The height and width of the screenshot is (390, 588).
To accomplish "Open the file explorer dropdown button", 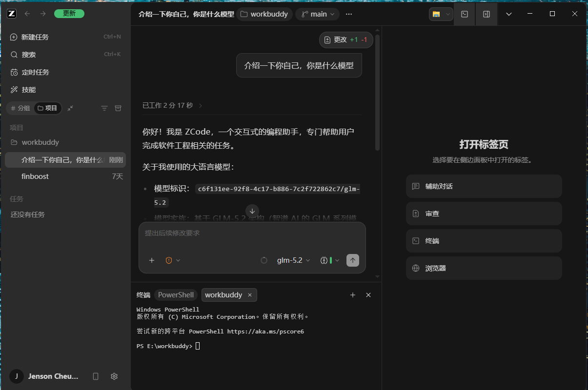I will point(441,14).
